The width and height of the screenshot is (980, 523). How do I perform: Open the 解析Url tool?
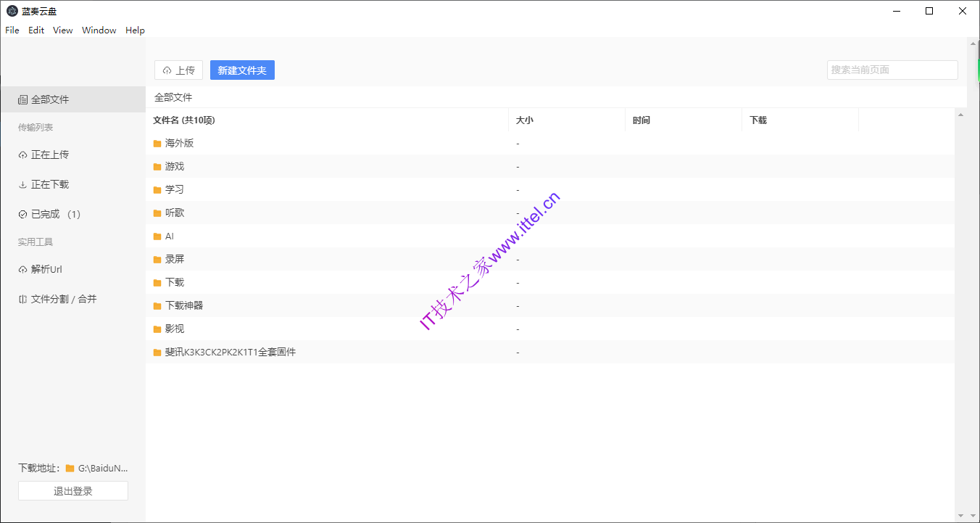[x=46, y=269]
